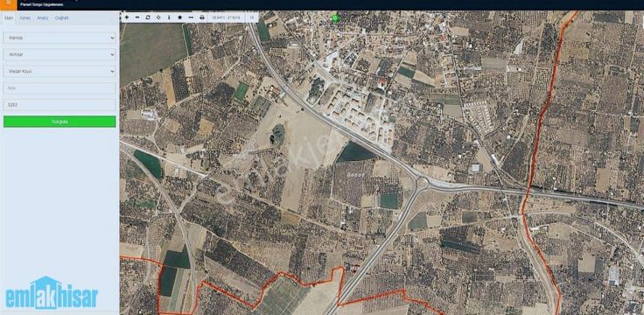Click the zoom out minus icon

137,17
